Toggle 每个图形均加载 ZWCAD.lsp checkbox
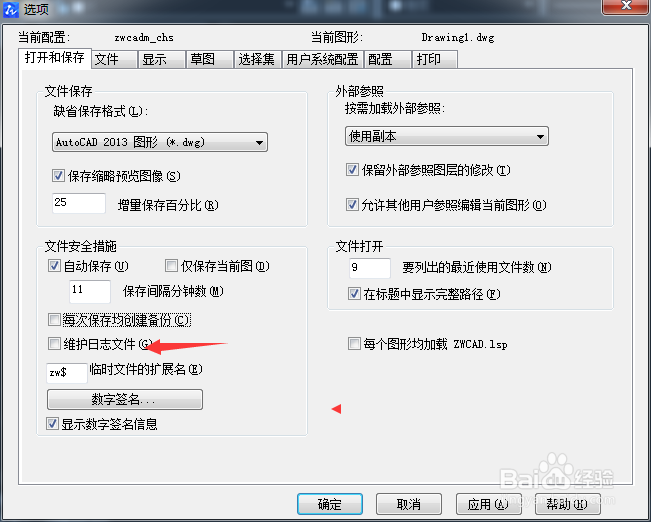The width and height of the screenshot is (651, 522). [354, 344]
